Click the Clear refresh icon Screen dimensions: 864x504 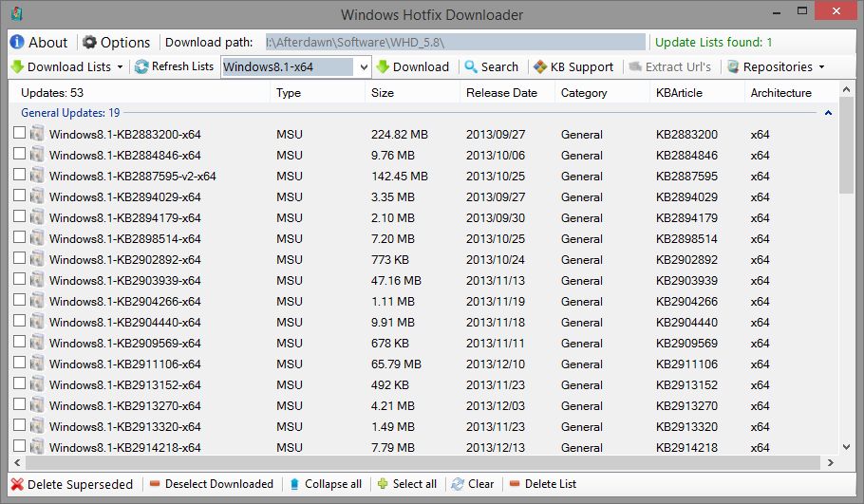tap(458, 484)
